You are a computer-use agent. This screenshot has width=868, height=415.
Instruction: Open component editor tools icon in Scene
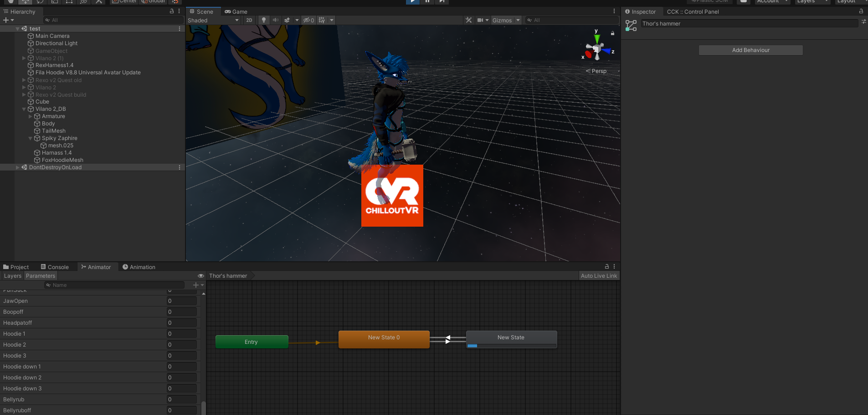[468, 20]
